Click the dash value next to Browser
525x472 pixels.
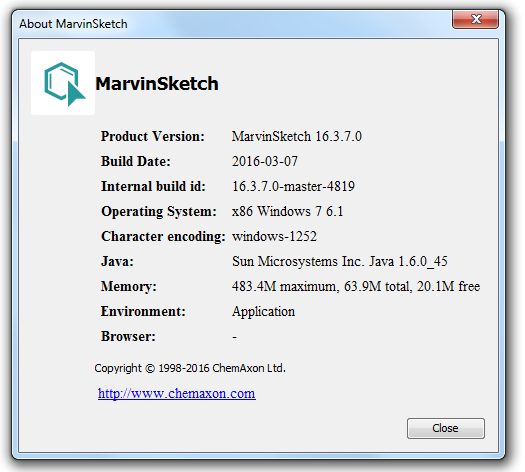pyautogui.click(x=235, y=337)
